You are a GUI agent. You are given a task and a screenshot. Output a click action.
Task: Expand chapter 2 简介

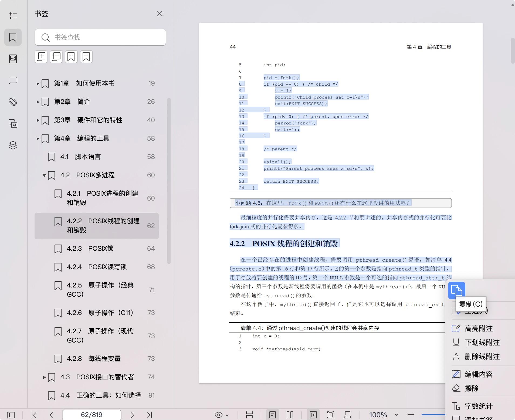click(x=38, y=102)
